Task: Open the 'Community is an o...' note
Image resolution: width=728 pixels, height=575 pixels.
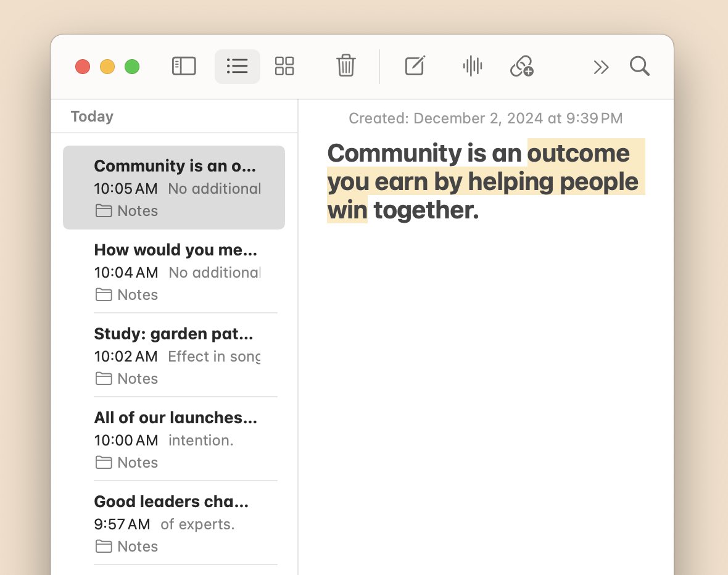Action: (x=174, y=187)
